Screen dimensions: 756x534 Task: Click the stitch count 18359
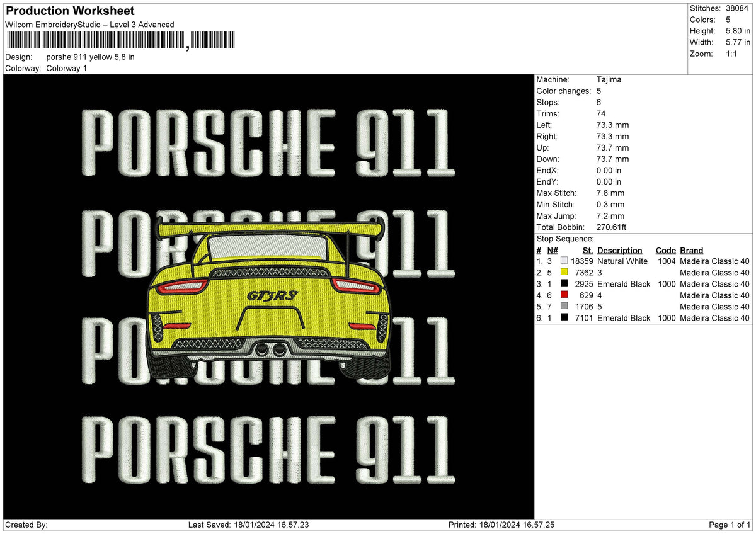click(582, 261)
